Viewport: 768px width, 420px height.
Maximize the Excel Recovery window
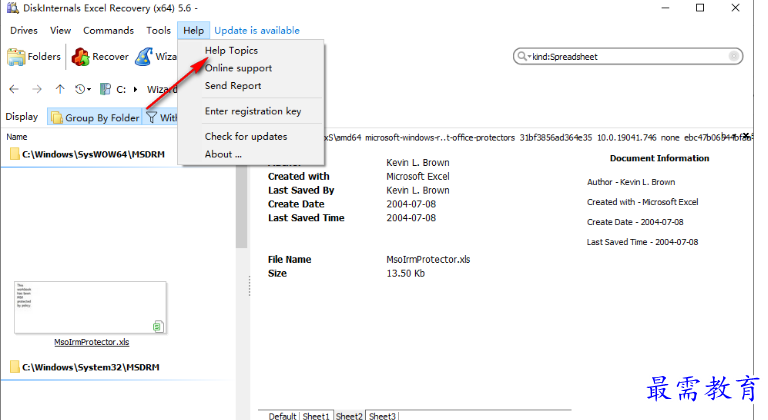click(x=700, y=8)
